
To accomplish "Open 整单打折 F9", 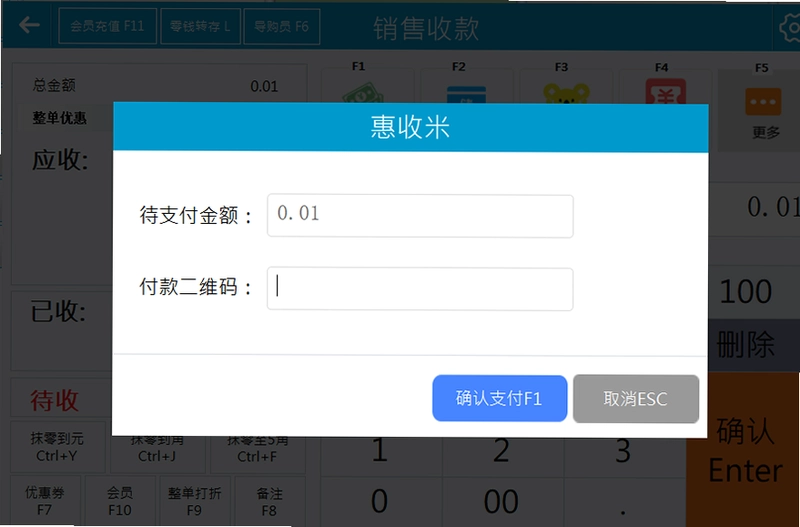I will tap(194, 501).
